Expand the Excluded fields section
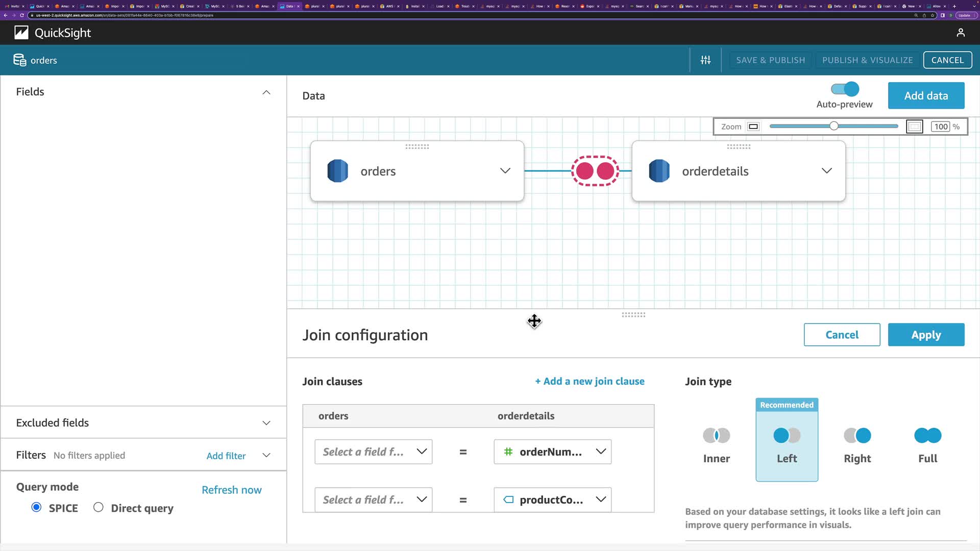The width and height of the screenshot is (980, 551). point(266,423)
